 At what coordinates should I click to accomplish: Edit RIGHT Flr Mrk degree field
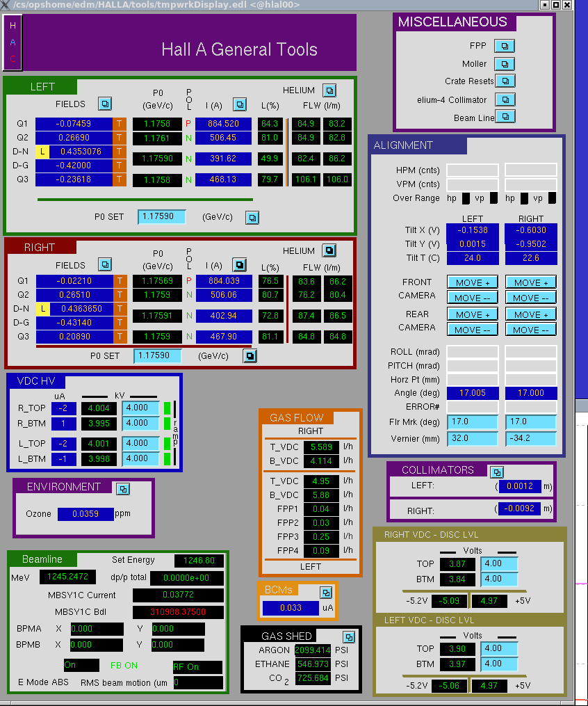(x=531, y=422)
